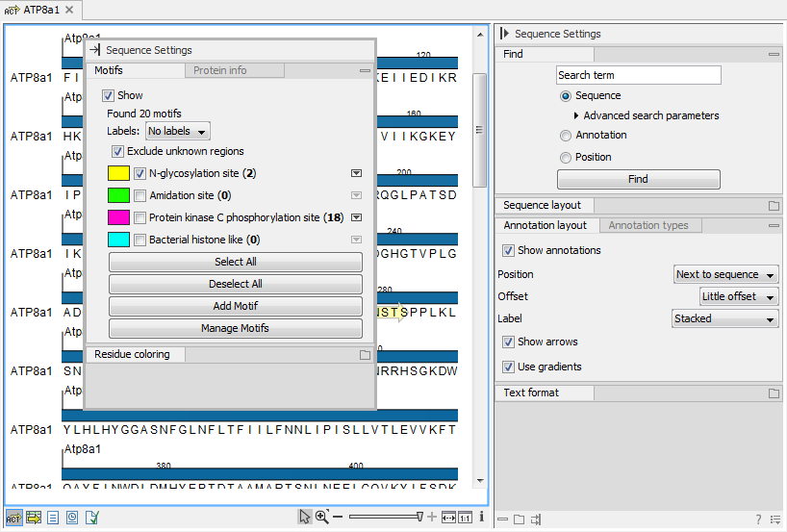Screen dimensions: 787x532
Task: Open the info 'i' icon
Action: point(481,517)
